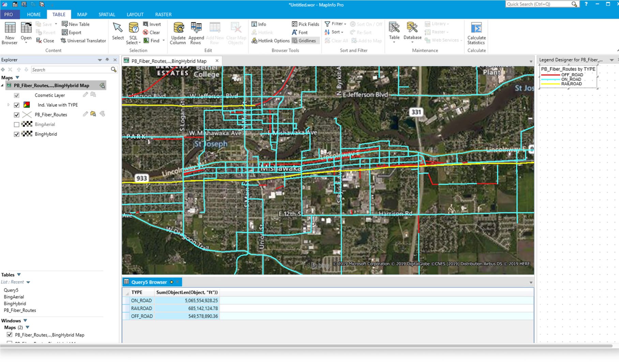Click map options icon on PB_Fiber_Routes map row
This screenshot has height=364, width=619.
pyautogui.click(x=102, y=86)
